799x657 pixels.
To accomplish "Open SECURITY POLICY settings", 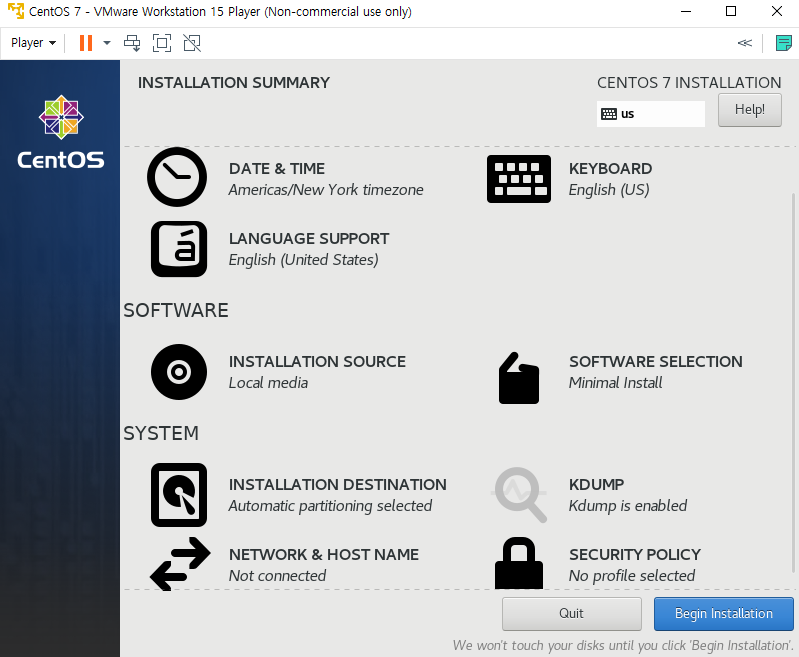I will tap(634, 554).
